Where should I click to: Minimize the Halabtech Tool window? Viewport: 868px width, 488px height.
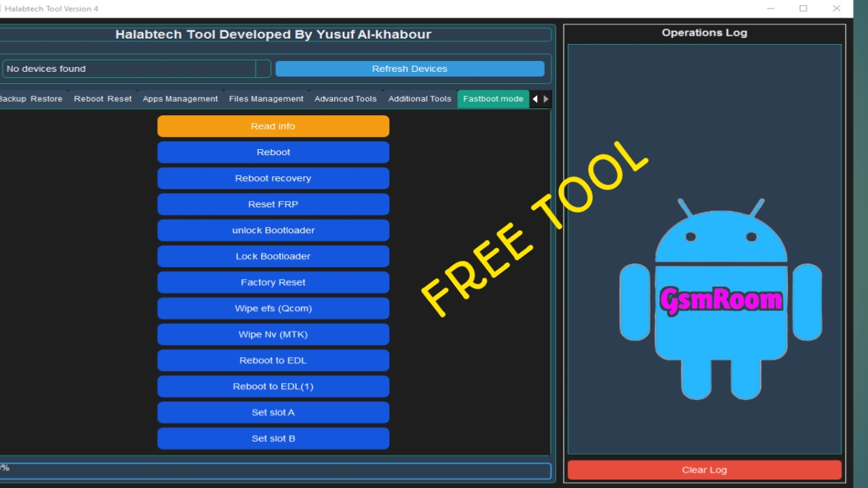coord(771,9)
